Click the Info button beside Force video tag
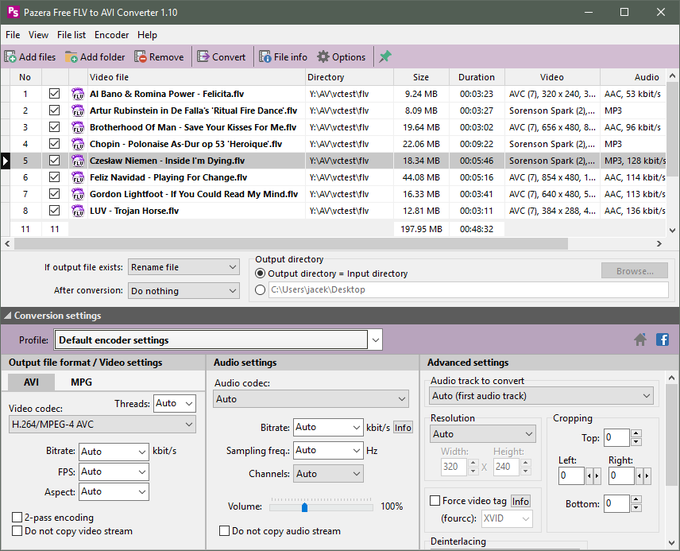Screen dimensions: 680x551 pyautogui.click(x=520, y=502)
